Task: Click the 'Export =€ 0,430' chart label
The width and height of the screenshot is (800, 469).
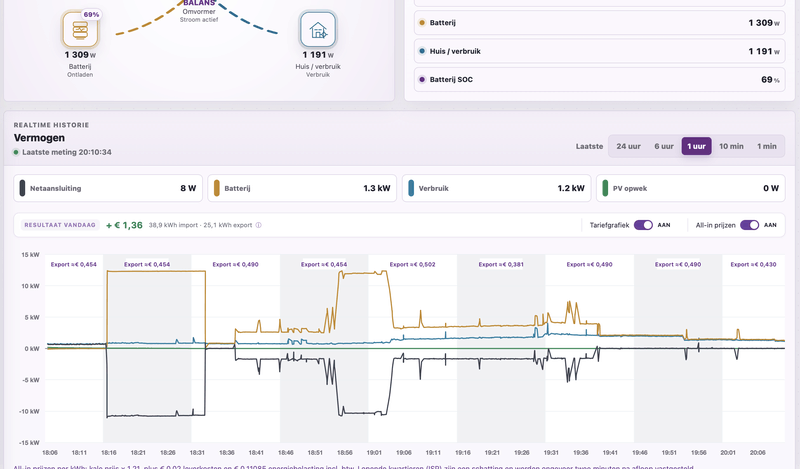Action: 753,264
